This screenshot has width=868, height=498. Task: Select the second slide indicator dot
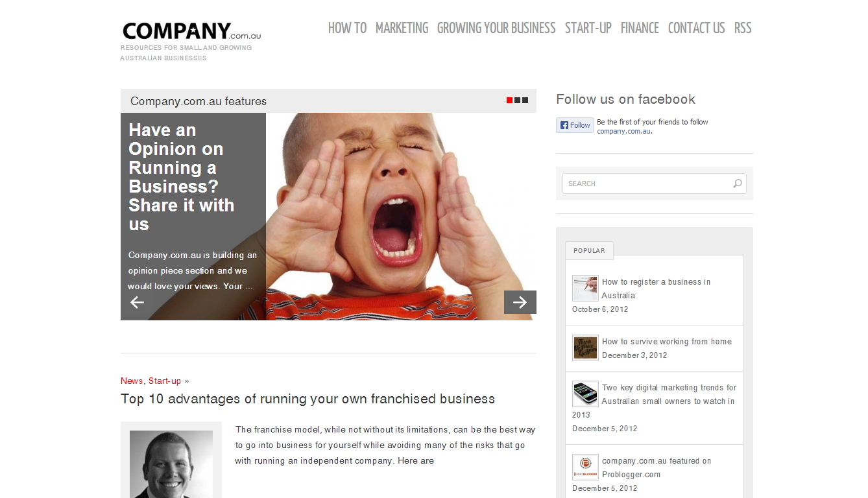tap(518, 100)
